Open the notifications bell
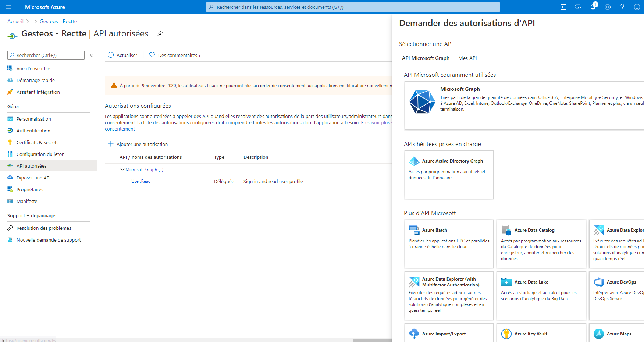This screenshot has height=342, width=644. pyautogui.click(x=593, y=7)
